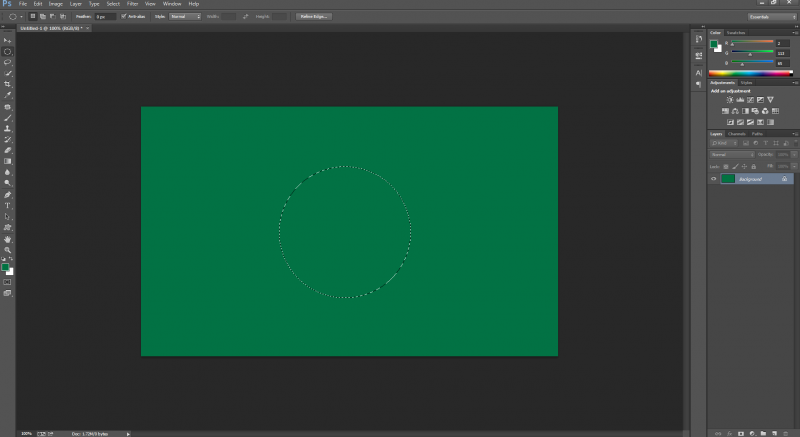Toggle the Anti-alias checkbox

(x=124, y=16)
